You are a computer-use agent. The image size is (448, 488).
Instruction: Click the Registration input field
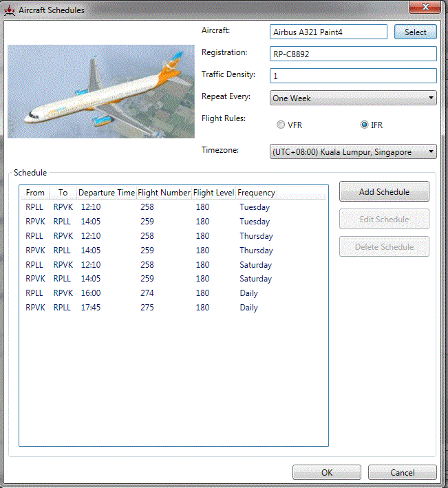click(353, 54)
